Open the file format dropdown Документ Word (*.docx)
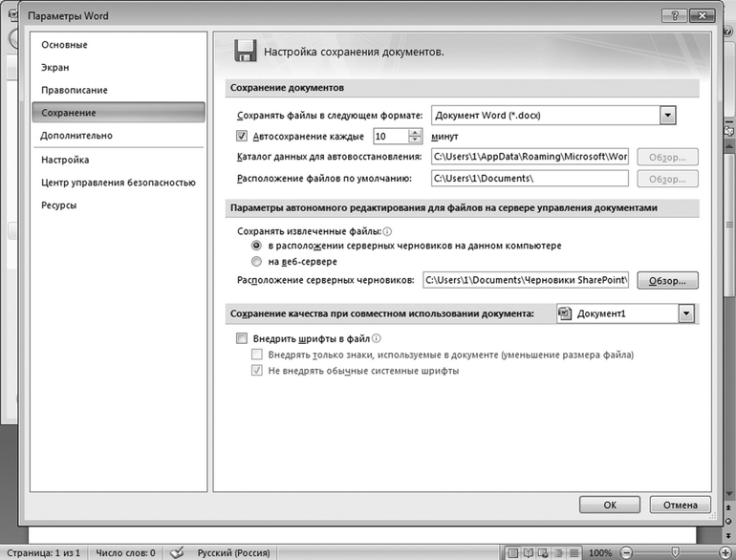736x560 pixels. (667, 115)
